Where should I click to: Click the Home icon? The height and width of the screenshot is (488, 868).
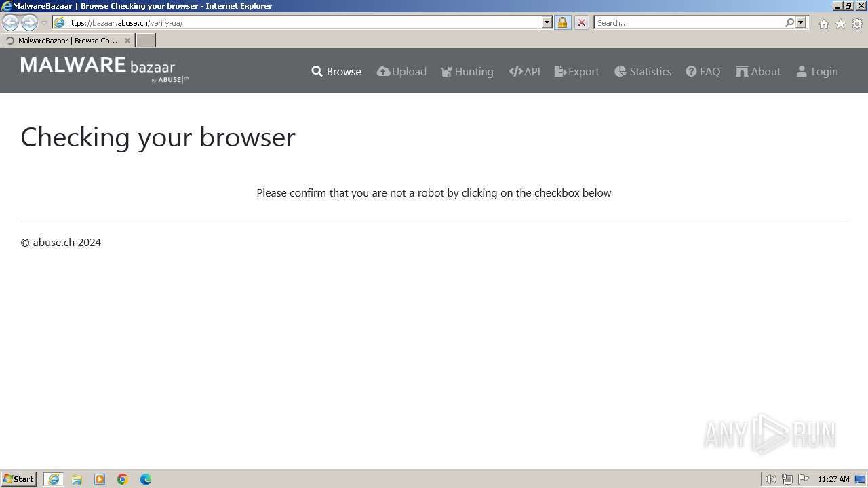(x=823, y=24)
